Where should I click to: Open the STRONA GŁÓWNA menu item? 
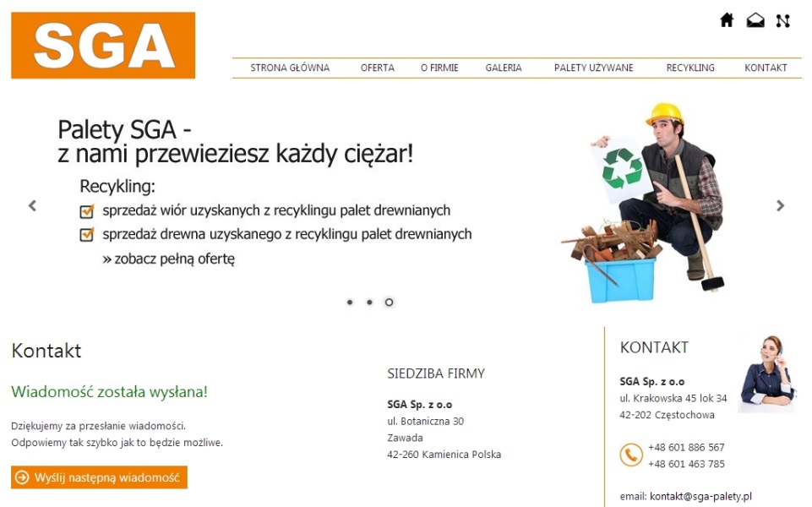point(290,68)
